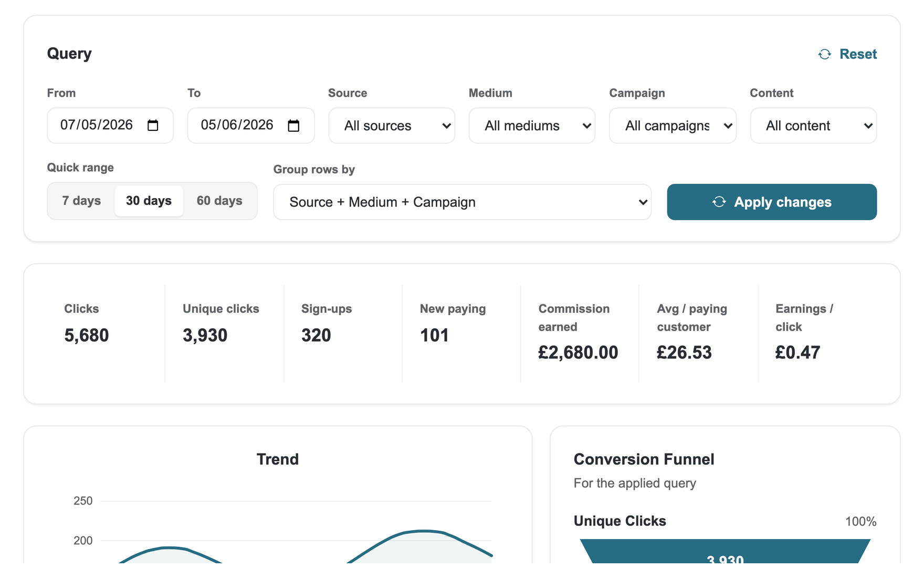This screenshot has width=924, height=578.
Task: Click the Clicks value 5,680
Action: coord(87,335)
